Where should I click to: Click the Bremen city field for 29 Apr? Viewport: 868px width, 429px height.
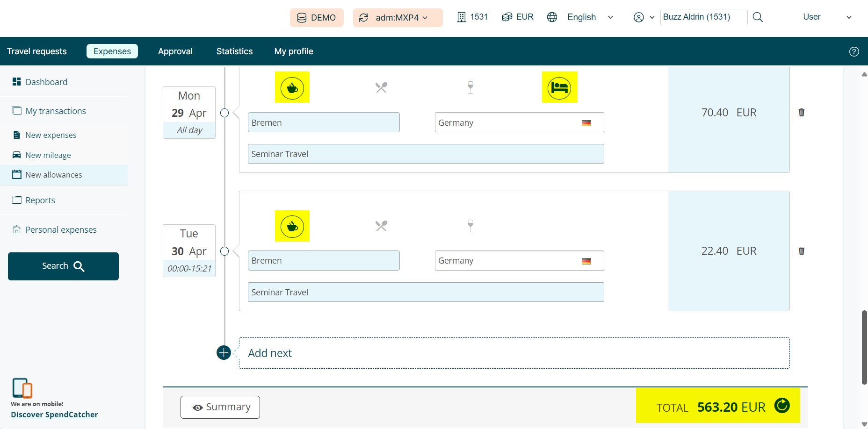click(x=324, y=122)
